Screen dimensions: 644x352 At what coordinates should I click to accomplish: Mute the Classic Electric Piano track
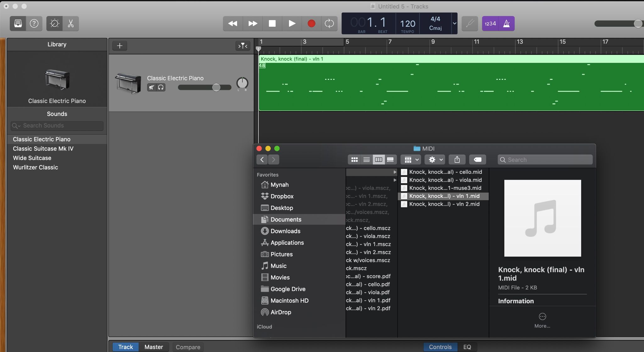(x=152, y=87)
